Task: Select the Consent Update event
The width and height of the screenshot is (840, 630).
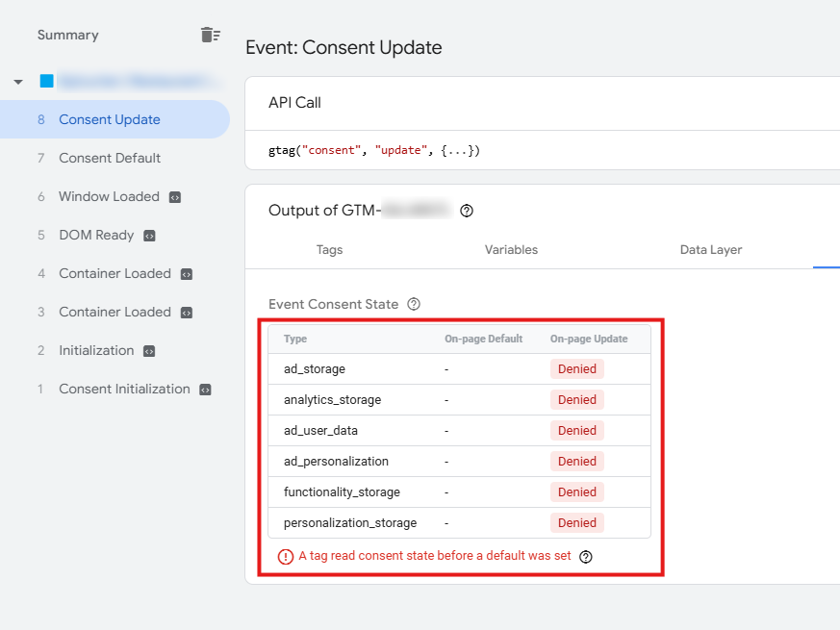Action: coord(110,120)
